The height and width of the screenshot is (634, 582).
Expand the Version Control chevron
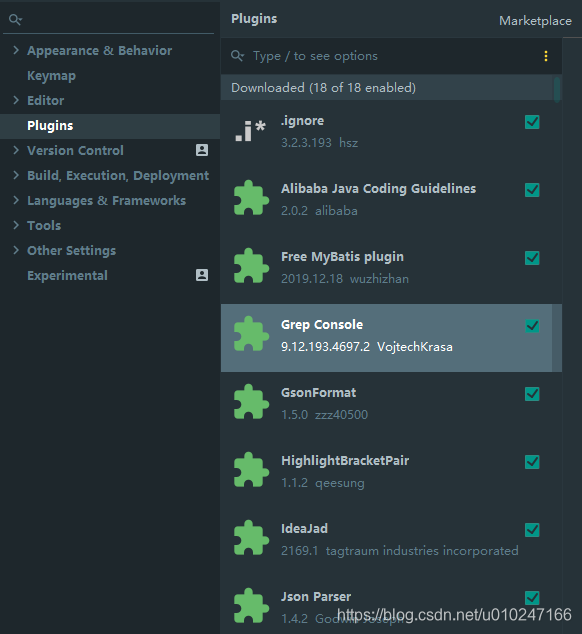(x=16, y=150)
